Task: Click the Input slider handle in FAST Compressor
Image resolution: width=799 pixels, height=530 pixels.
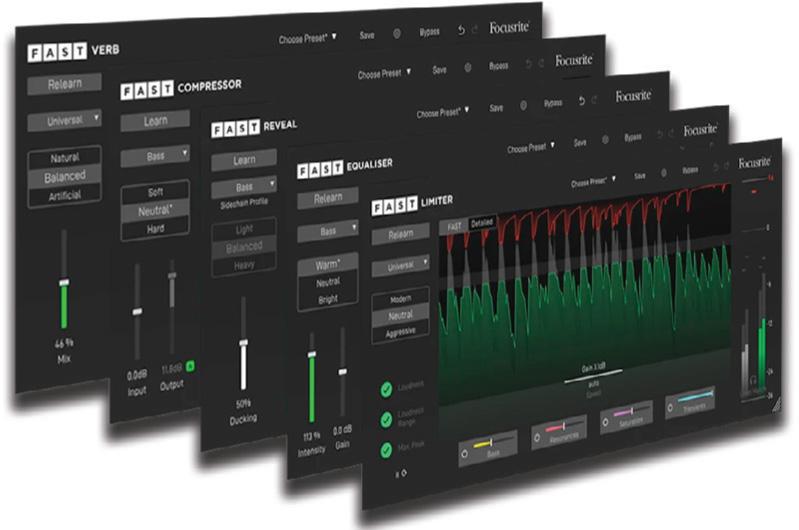Action: 138,311
